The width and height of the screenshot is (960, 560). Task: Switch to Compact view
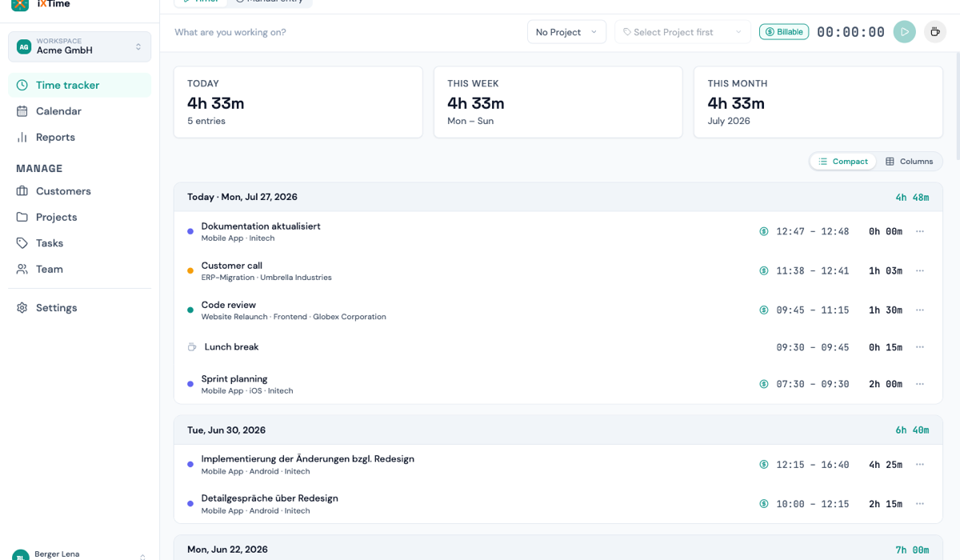pos(843,162)
